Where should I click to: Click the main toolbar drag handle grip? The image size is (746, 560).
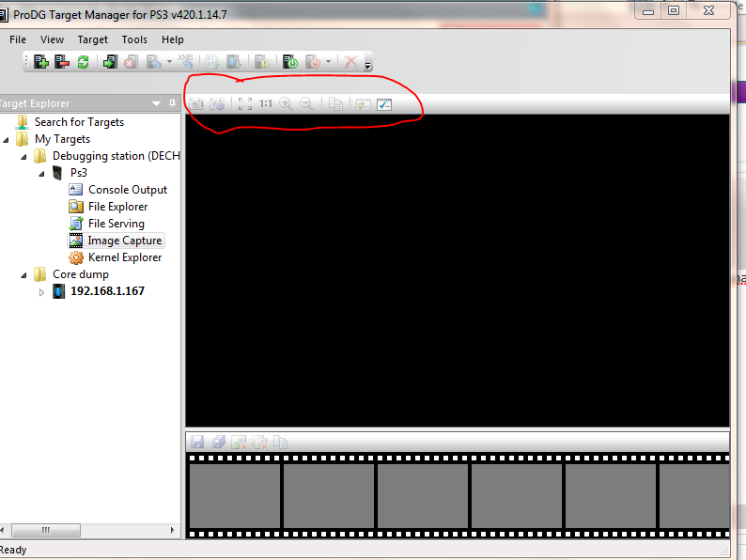[x=26, y=61]
